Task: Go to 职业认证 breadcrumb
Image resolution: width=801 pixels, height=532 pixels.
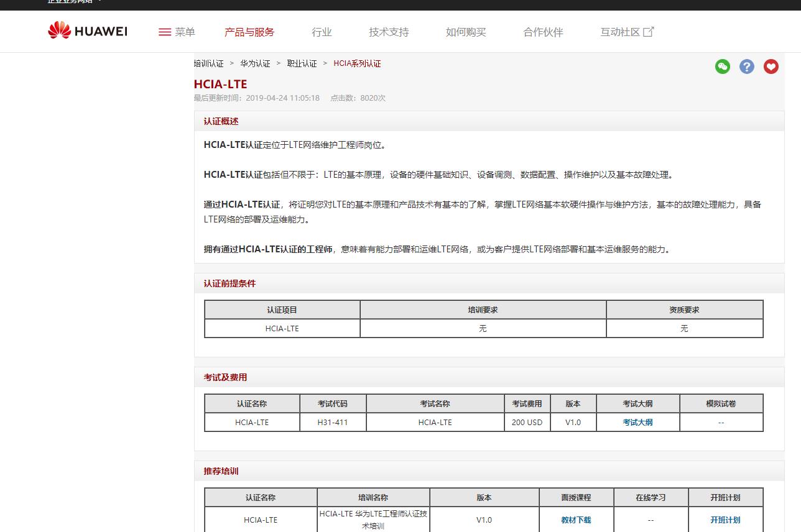Action: [x=302, y=63]
